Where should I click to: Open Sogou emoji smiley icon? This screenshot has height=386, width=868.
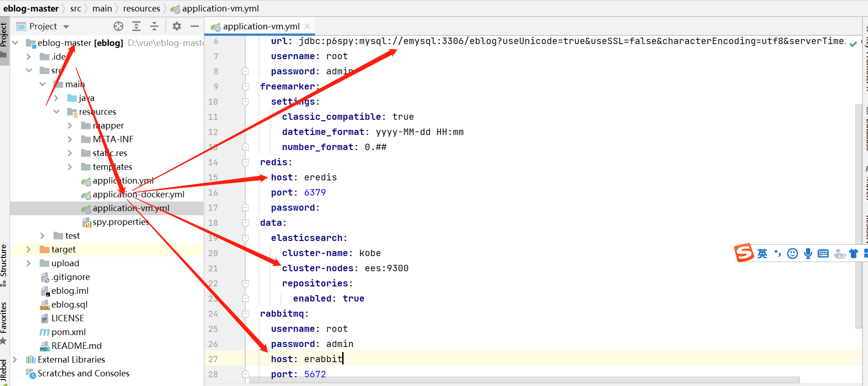793,253
